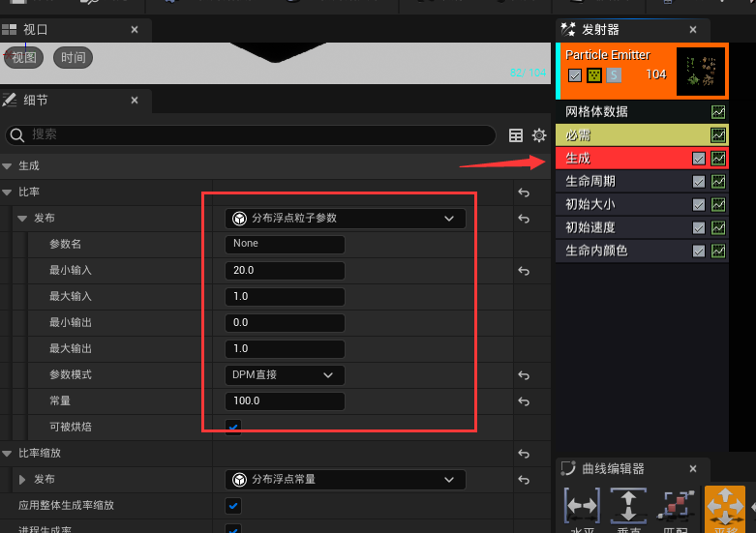Reset the 比率 发布 distribution to default
Image resolution: width=756 pixels, height=533 pixels.
[x=524, y=219]
